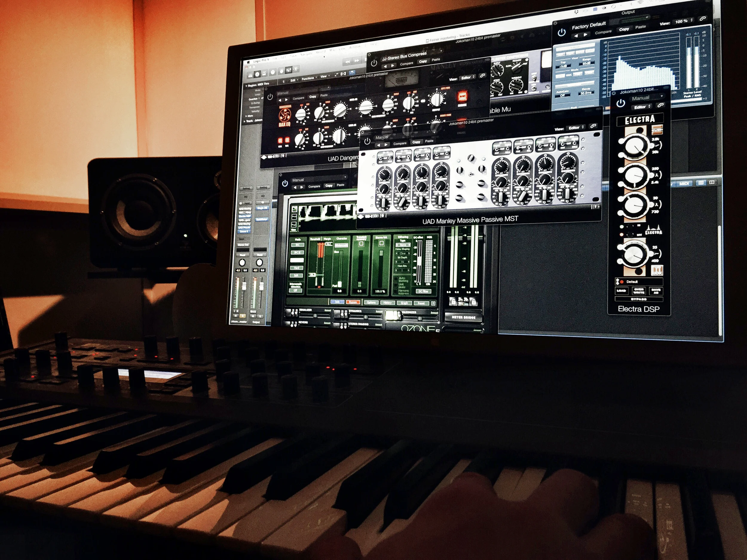Click link icon in analyzer plugin window
Image resolution: width=747 pixels, height=560 pixels.
coord(703,19)
